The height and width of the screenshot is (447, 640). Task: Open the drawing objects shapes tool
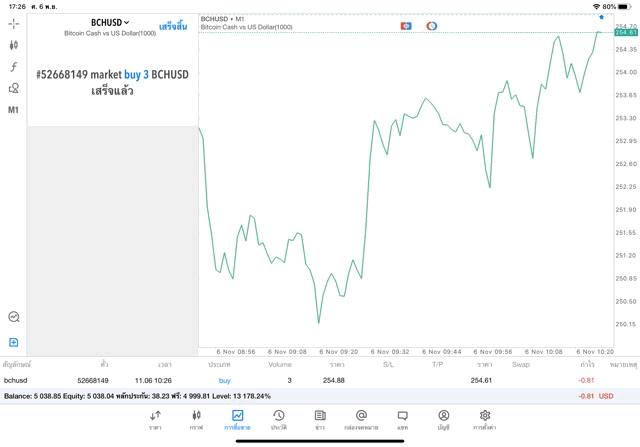tap(13, 88)
